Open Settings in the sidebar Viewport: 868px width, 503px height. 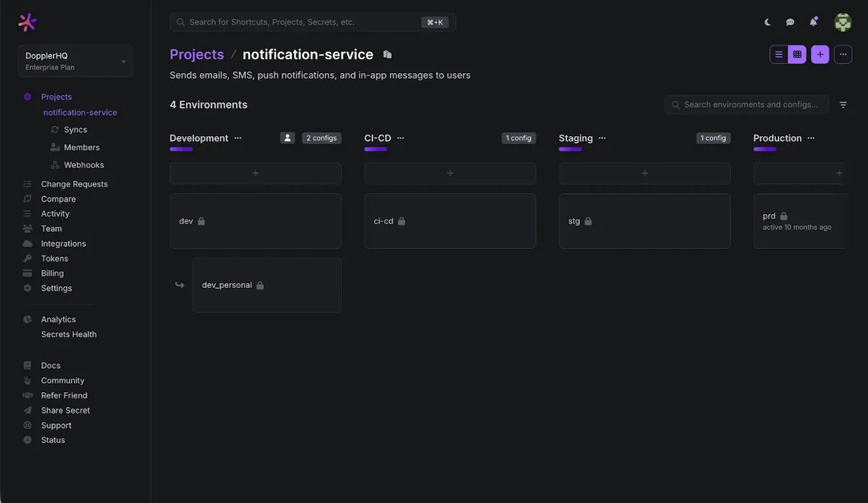coord(56,289)
